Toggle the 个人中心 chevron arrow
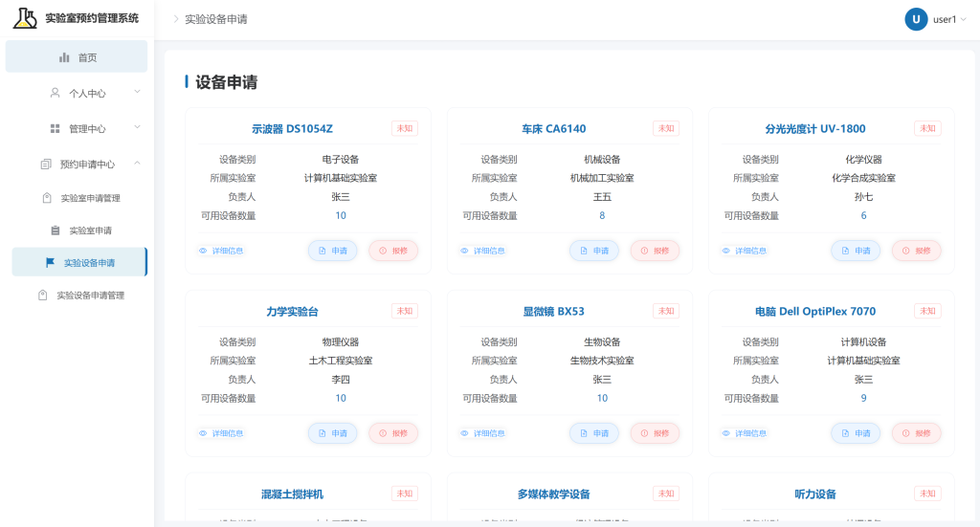Viewport: 980px width, 527px height. click(137, 92)
